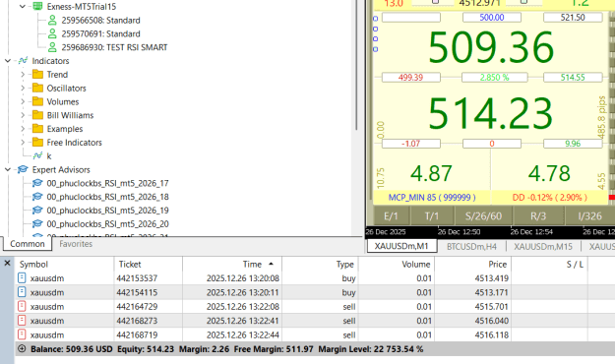Select account 259566508: Standard
This screenshot has height=364, width=615.
coord(100,21)
